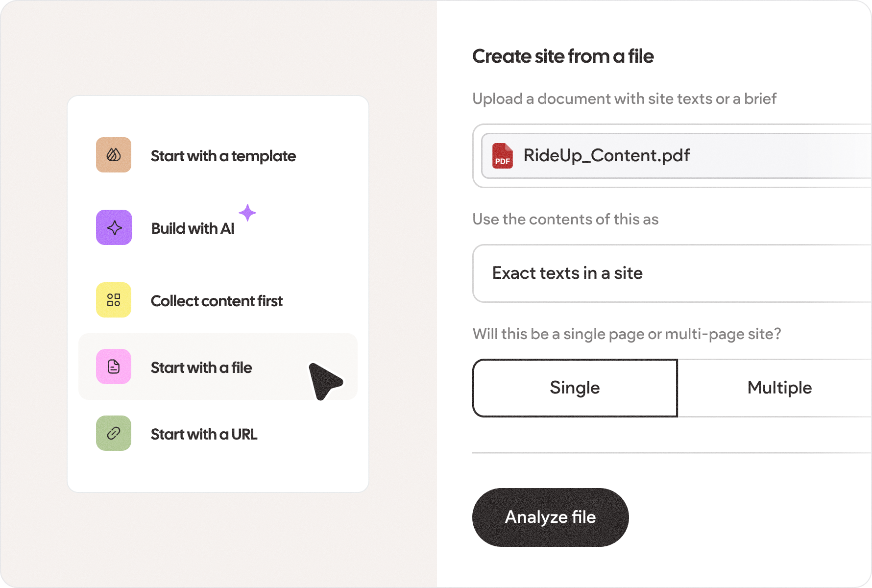Click the Analyze file button
872x588 pixels.
pyautogui.click(x=551, y=517)
